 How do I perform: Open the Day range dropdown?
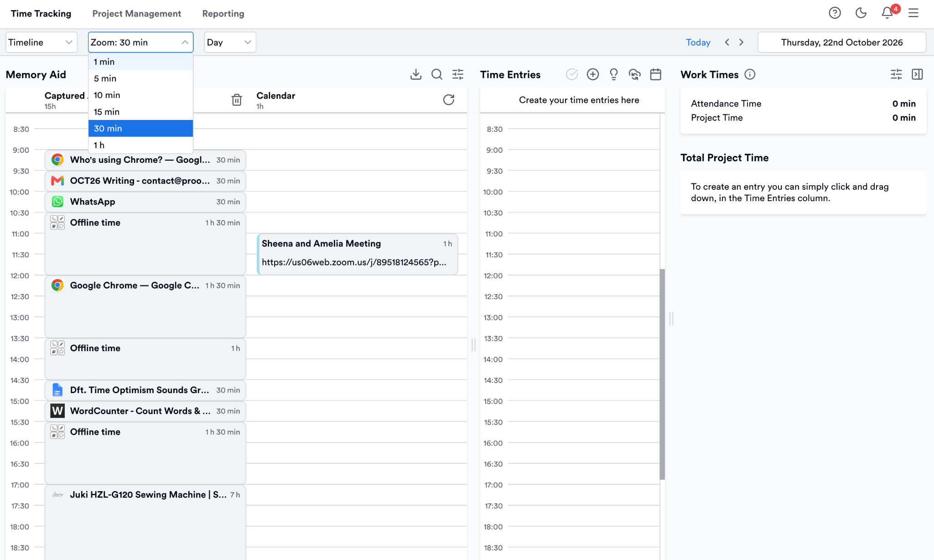pos(230,42)
